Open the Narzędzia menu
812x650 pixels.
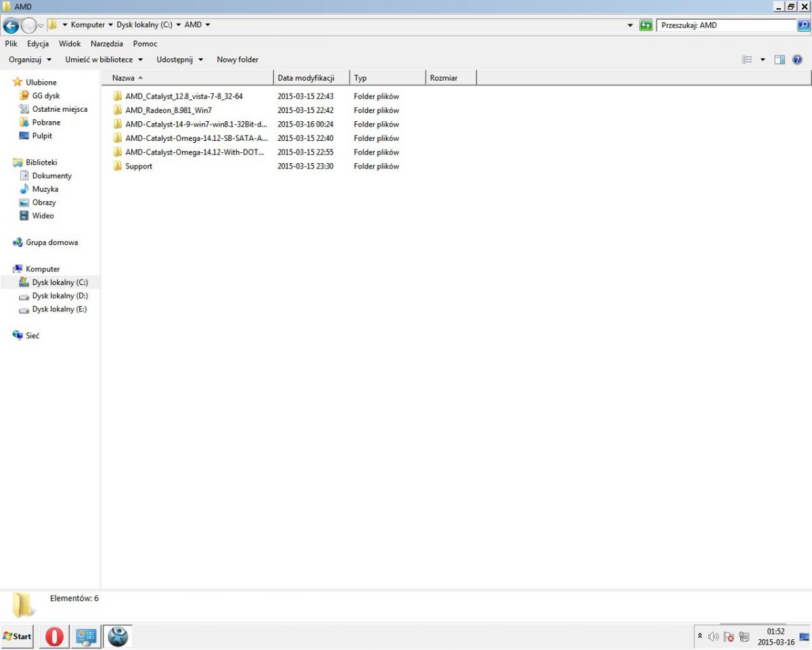coord(107,43)
